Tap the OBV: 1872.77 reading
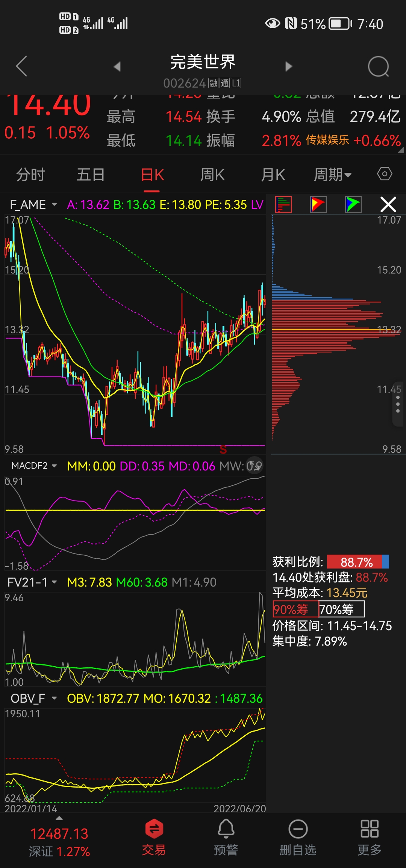The image size is (406, 868). coord(103,699)
